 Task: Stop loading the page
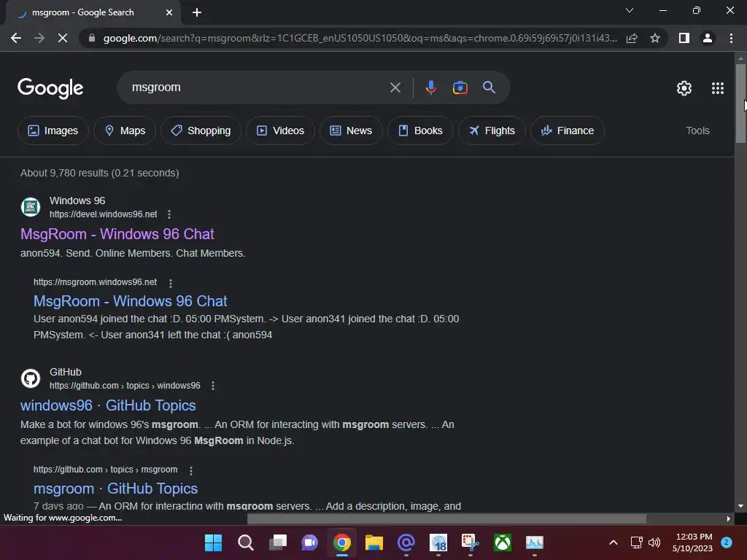click(x=63, y=38)
